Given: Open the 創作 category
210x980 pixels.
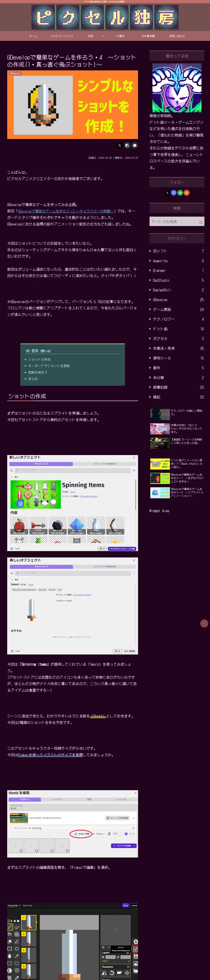Looking at the screenshot, I should (x=176, y=368).
